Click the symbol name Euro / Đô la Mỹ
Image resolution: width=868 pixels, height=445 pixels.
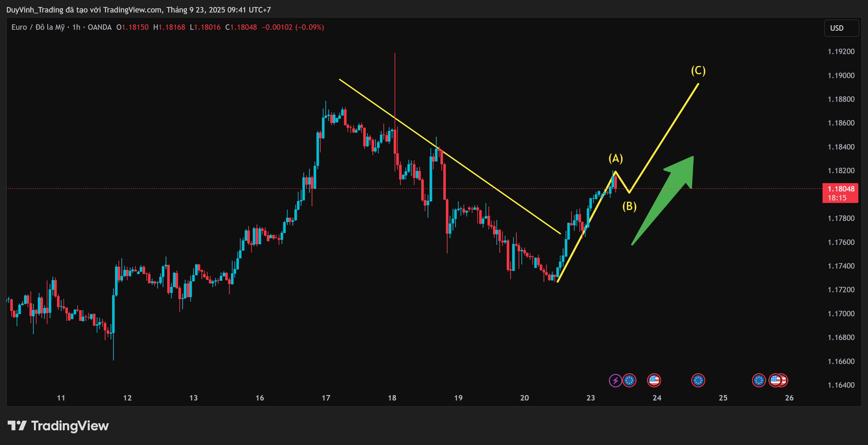pyautogui.click(x=38, y=27)
